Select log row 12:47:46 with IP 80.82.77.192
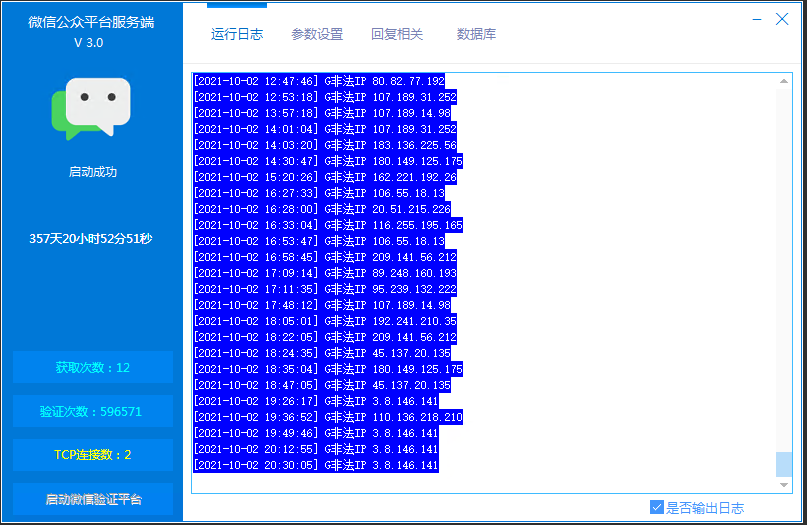Screen dimensions: 807x525 [319, 81]
